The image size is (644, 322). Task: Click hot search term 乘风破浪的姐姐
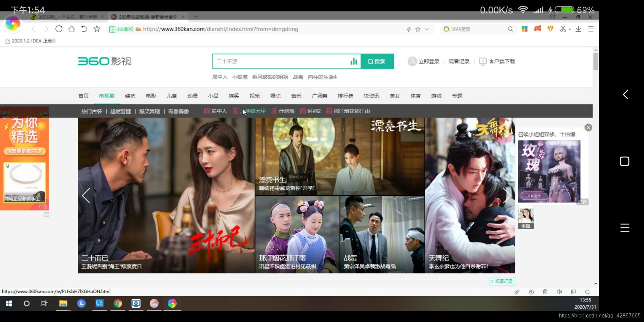pyautogui.click(x=270, y=77)
